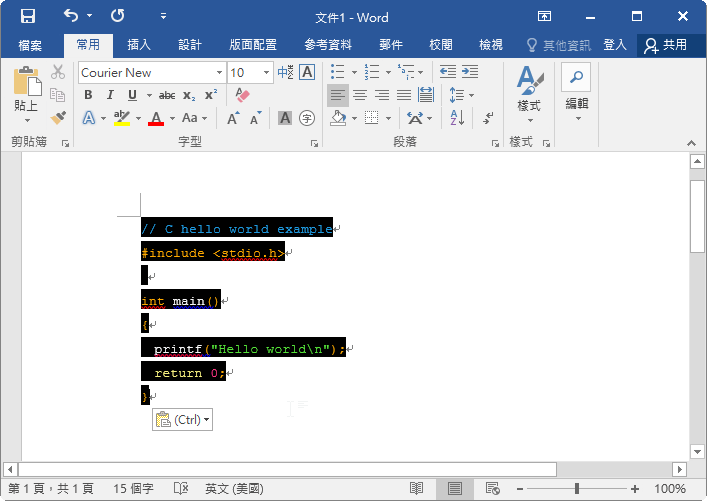
Task: Click the Copy icon
Action: 58,95
